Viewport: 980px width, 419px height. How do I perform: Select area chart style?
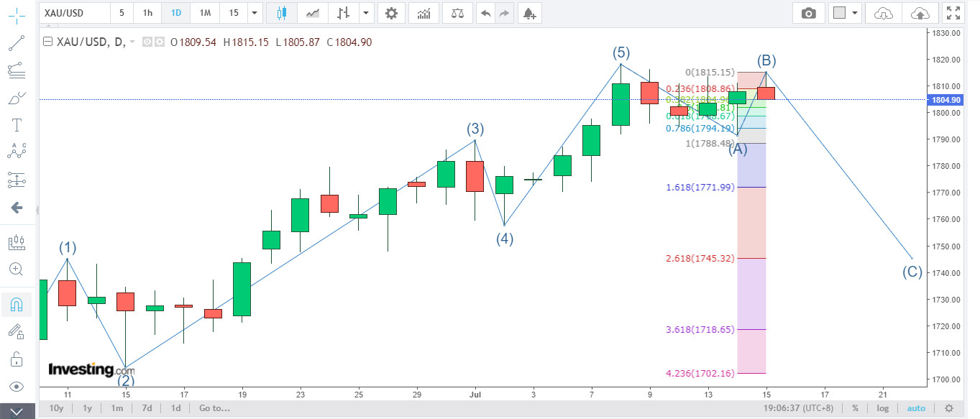click(313, 13)
